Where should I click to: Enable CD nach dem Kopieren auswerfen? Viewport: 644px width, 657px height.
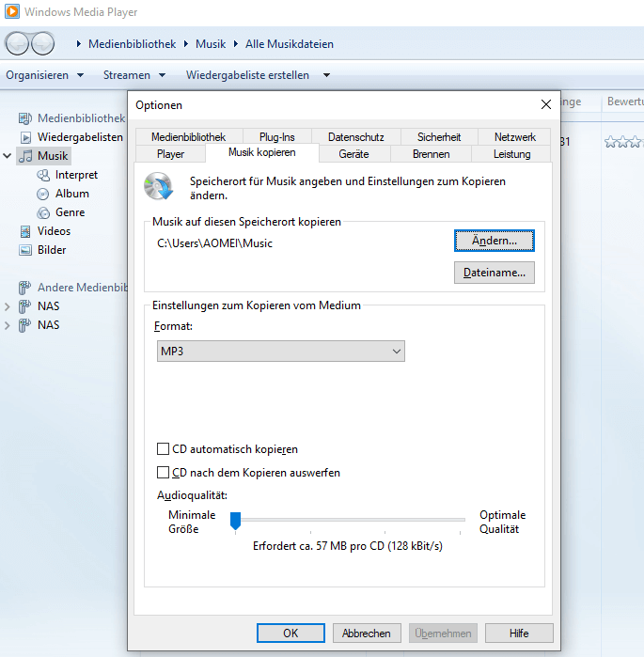tap(163, 473)
